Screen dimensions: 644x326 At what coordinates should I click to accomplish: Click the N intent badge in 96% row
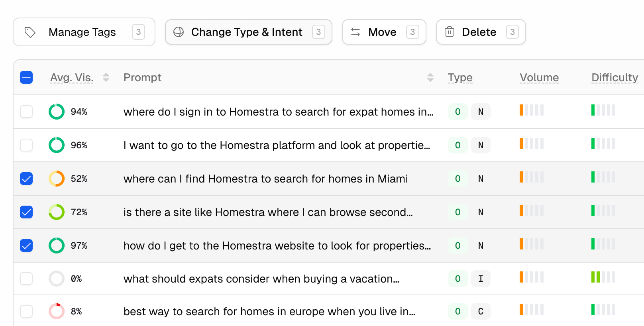[481, 145]
